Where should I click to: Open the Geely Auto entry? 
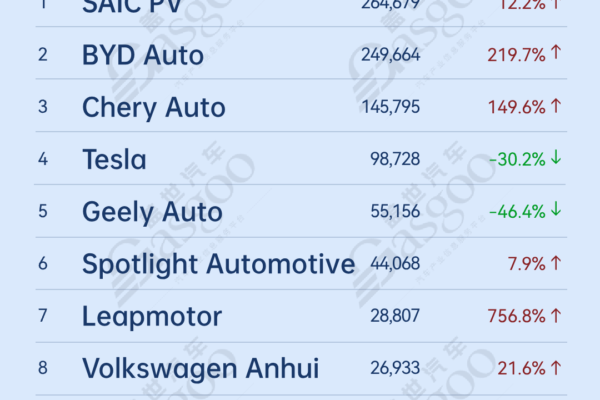153,212
